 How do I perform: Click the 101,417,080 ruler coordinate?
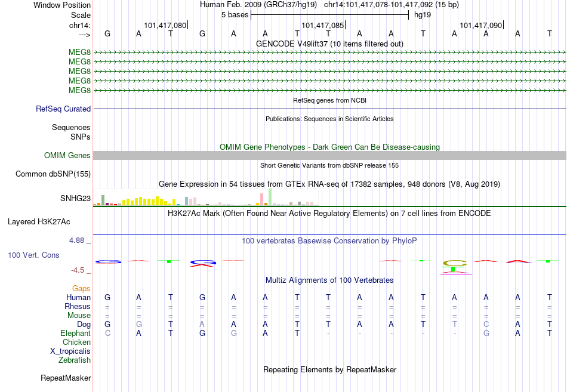(x=165, y=25)
